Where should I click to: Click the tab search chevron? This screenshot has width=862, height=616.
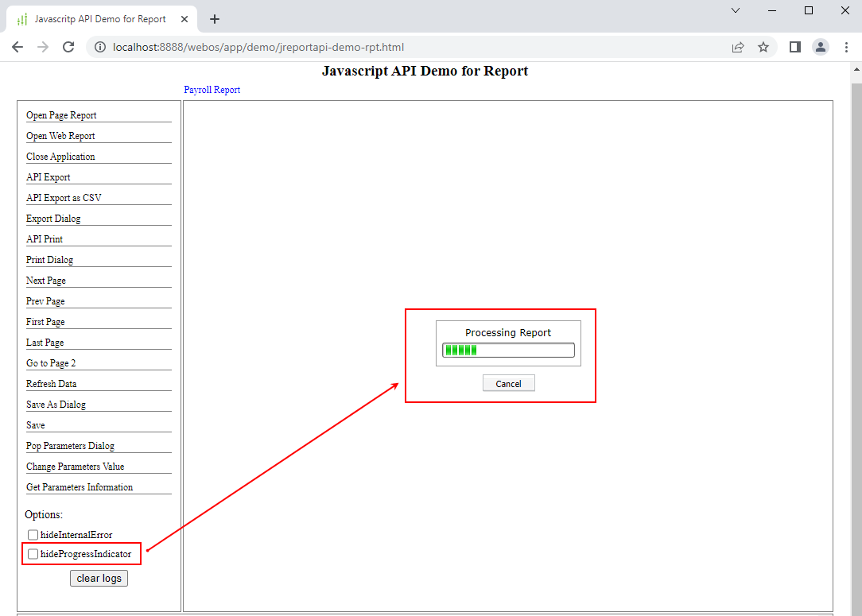736,11
